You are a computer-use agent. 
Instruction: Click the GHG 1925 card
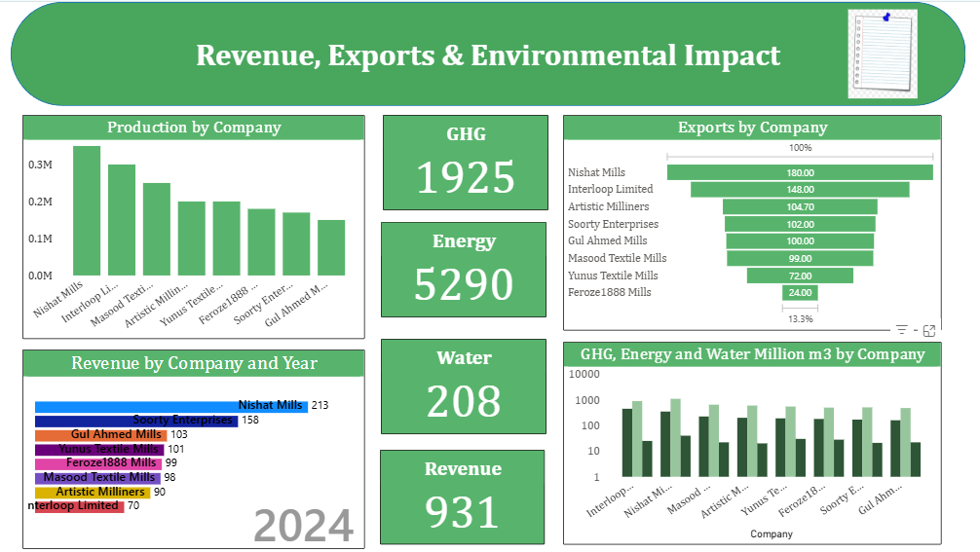click(x=465, y=163)
